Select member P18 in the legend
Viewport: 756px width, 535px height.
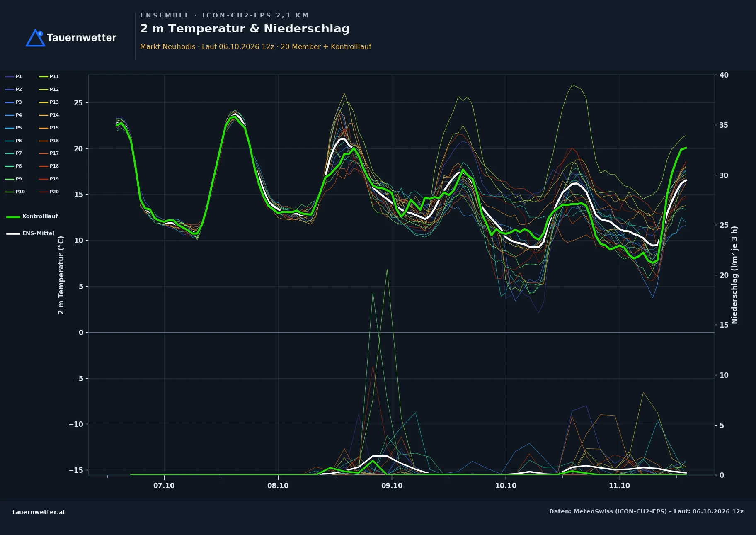49,166
